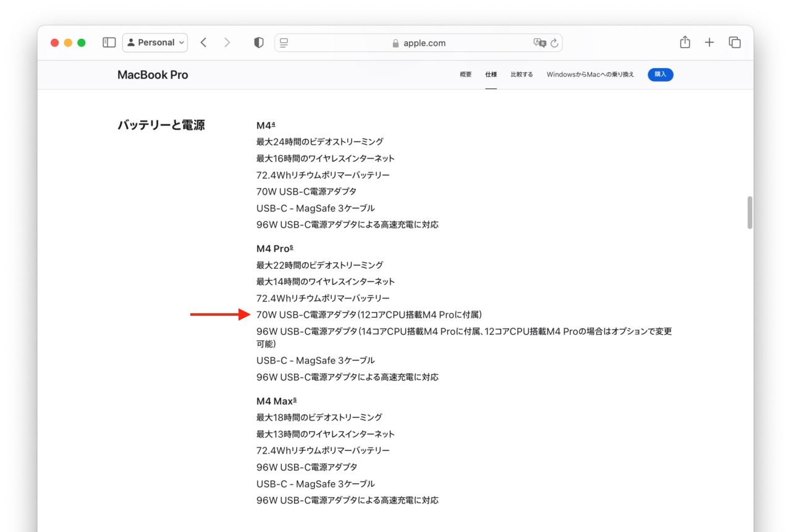This screenshot has width=791, height=532.
Task: Open the Reader page menu icon
Action: coord(284,43)
